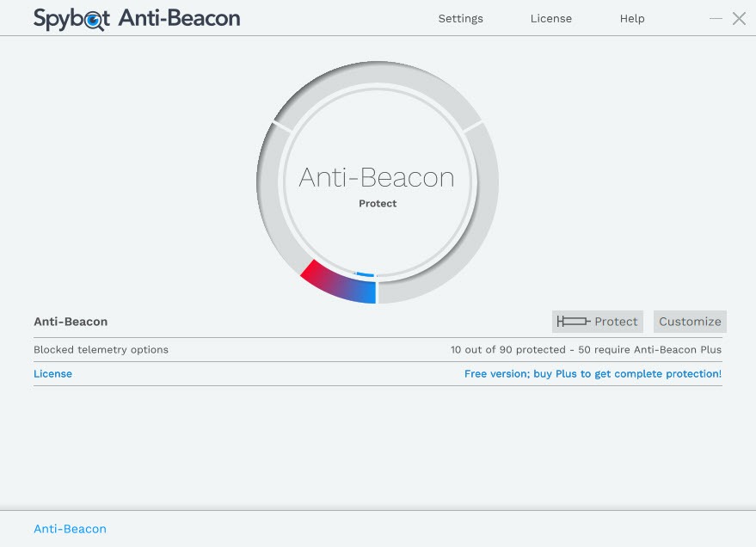Click the Anti-Beacon section heading

(71, 322)
